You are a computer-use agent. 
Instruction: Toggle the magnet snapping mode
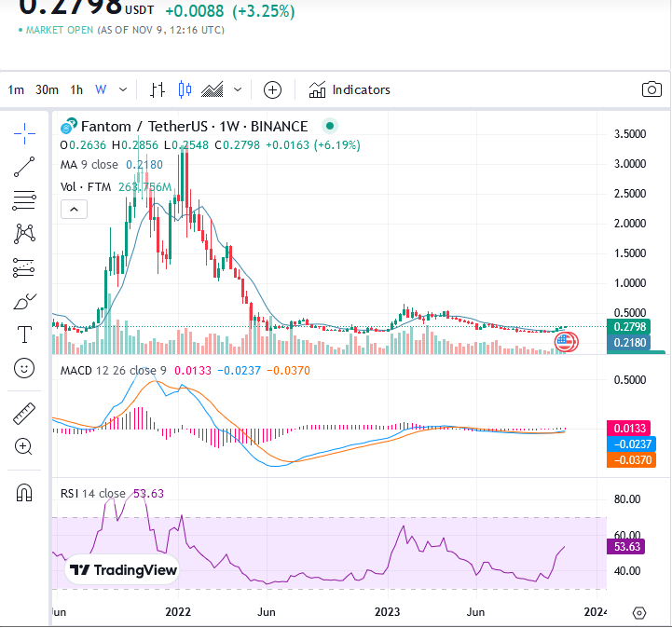pos(24,493)
